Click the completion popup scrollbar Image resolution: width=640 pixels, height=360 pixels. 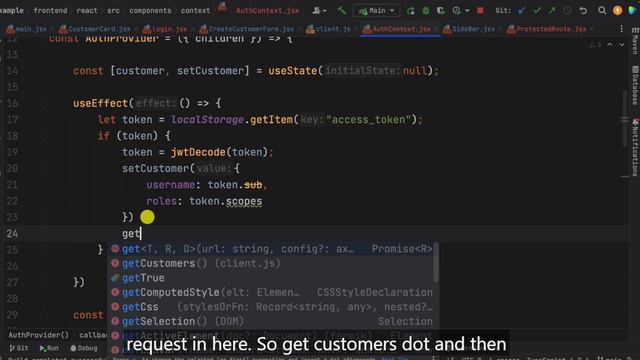[436, 263]
